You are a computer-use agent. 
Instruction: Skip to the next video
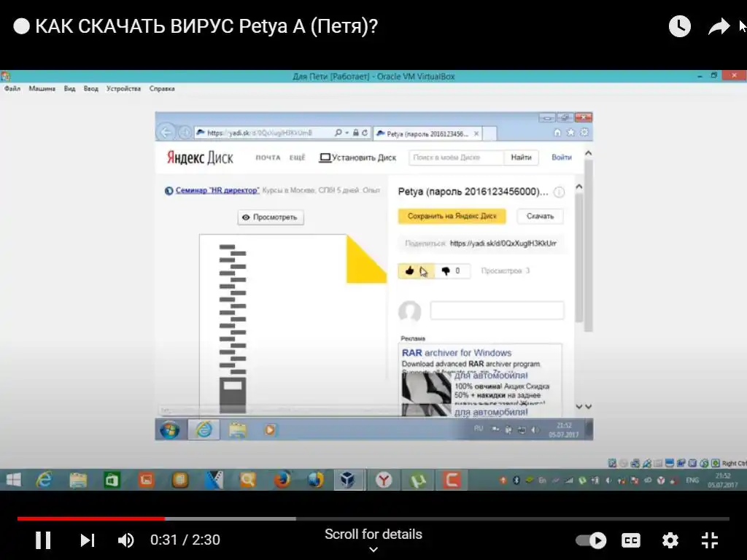88,540
